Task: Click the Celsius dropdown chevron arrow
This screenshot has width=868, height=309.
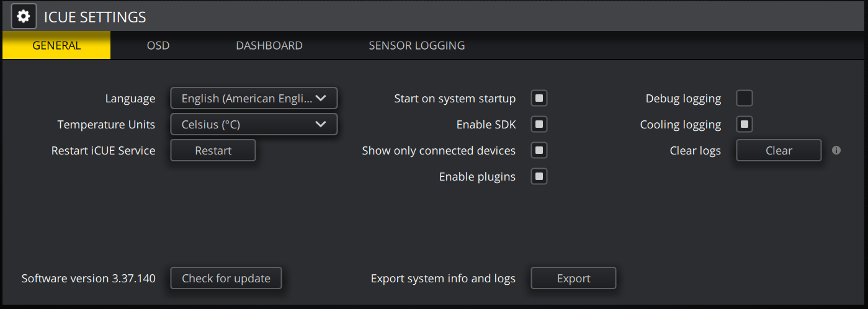Action: tap(321, 124)
